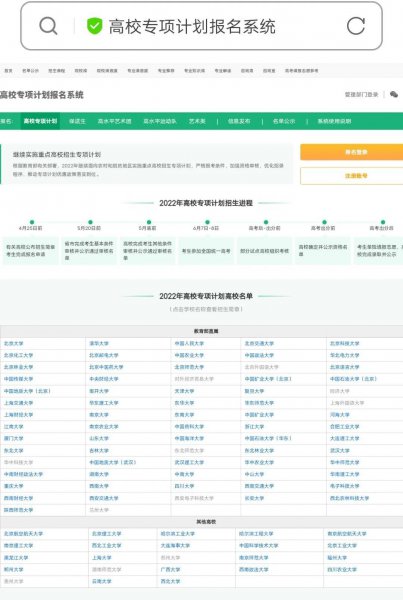Screen dimensions: 403x600
Task: Open the 上海交通大学 link
Action: click(19, 403)
